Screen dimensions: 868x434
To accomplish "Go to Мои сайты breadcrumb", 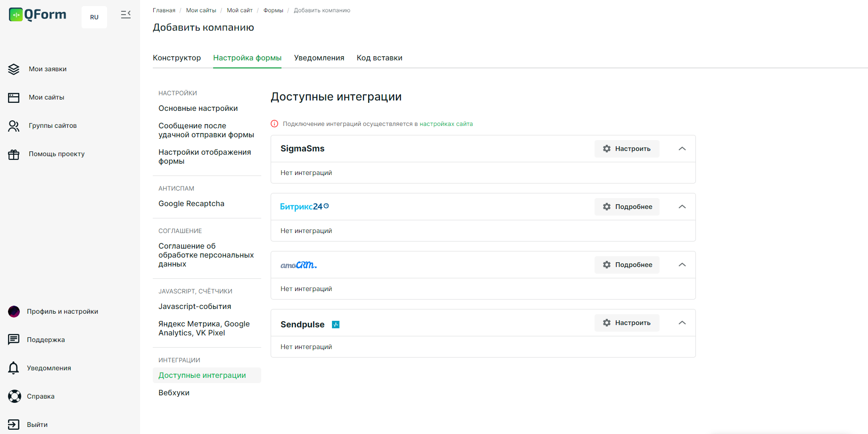I will [x=201, y=10].
